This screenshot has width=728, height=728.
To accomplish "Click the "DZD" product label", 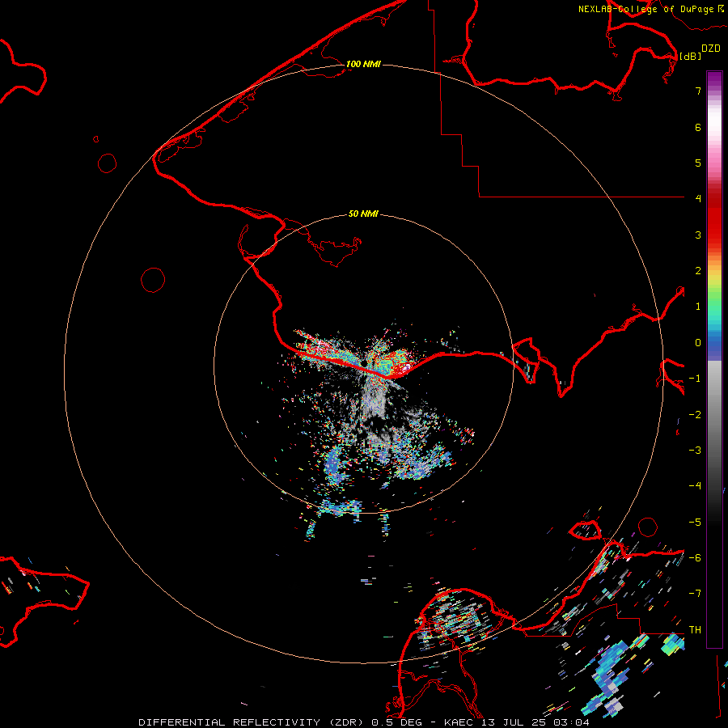I will pyautogui.click(x=711, y=49).
